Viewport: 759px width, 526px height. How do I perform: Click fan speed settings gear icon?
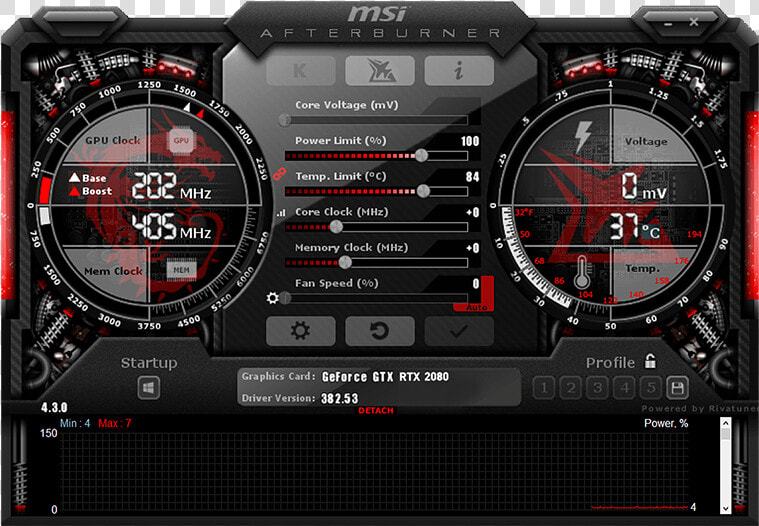[273, 298]
